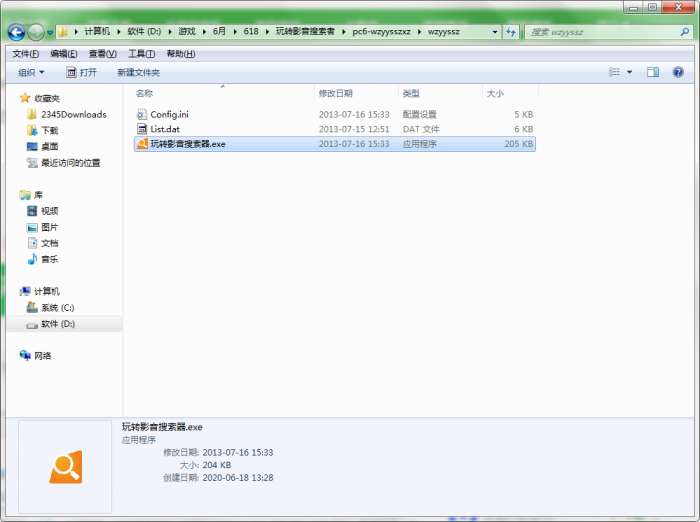700x522 pixels.
Task: Open the recent pages dropdown arrow
Action: pyautogui.click(x=50, y=33)
